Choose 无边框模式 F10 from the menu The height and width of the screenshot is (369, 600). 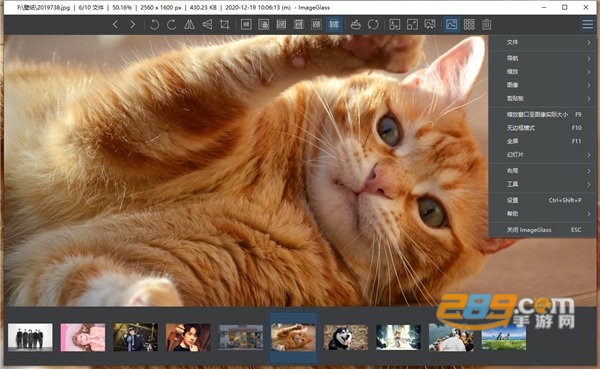click(x=542, y=128)
